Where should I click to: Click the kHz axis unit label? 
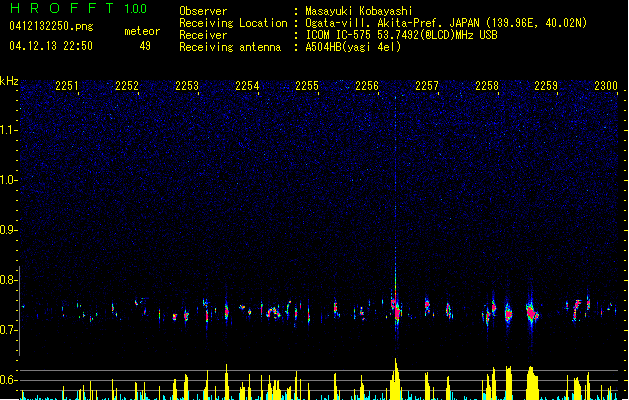click(x=9, y=81)
